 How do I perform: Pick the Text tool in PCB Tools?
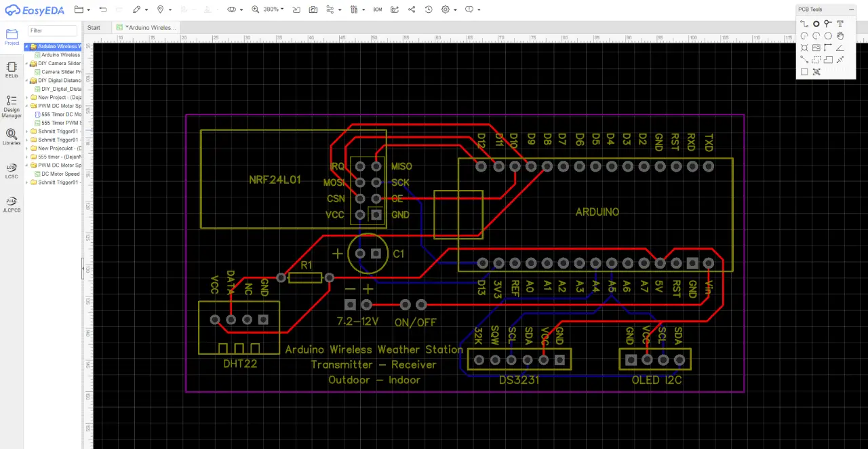(x=840, y=24)
